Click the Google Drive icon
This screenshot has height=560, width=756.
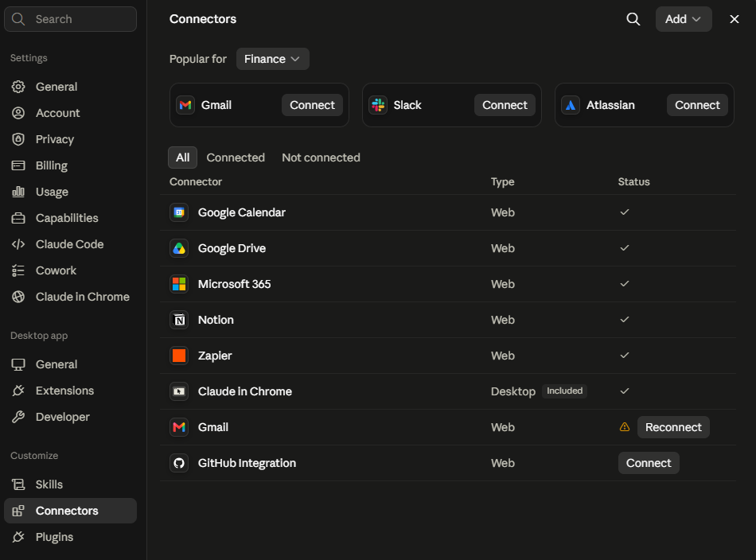coord(179,248)
